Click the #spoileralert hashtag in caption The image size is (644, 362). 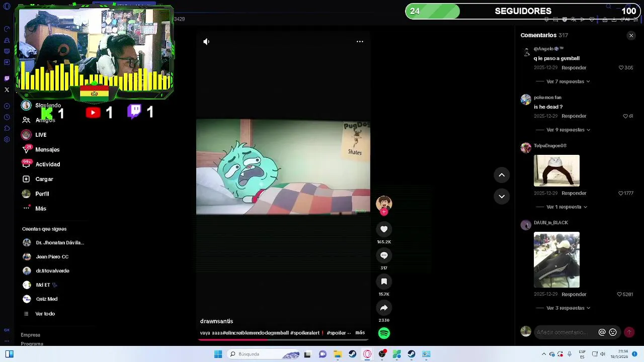point(305,333)
